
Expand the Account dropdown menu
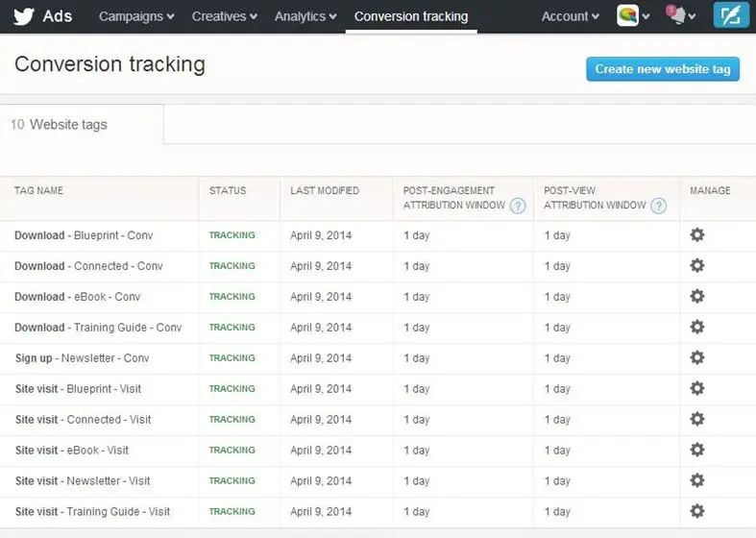tap(570, 16)
